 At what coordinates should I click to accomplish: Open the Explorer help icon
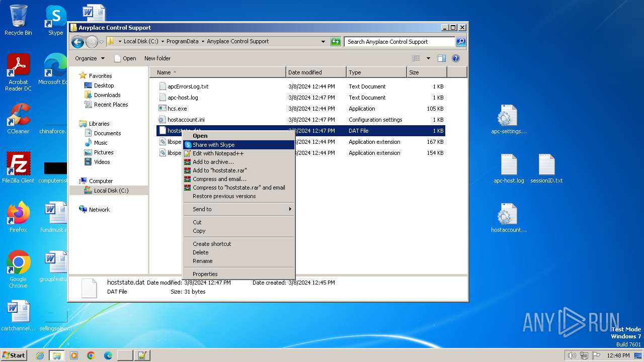[456, 58]
